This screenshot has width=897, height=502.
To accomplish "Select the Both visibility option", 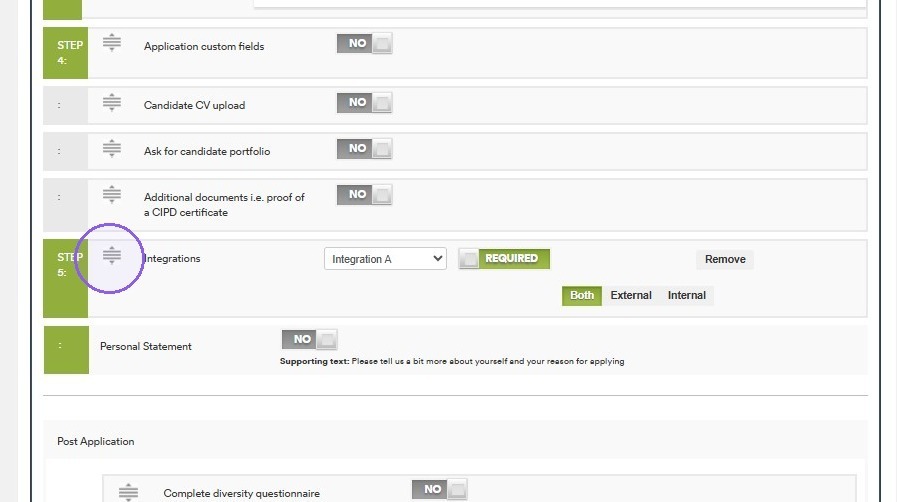I will [x=582, y=296].
